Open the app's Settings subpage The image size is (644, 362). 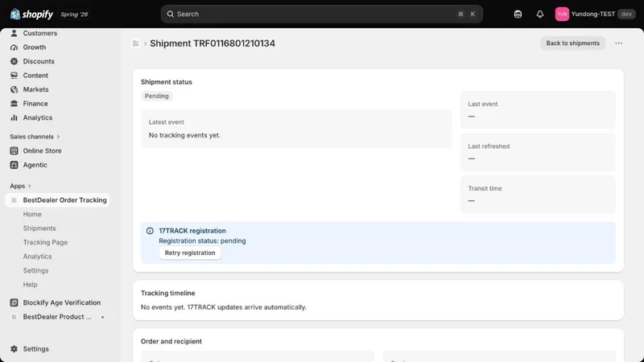tap(35, 270)
